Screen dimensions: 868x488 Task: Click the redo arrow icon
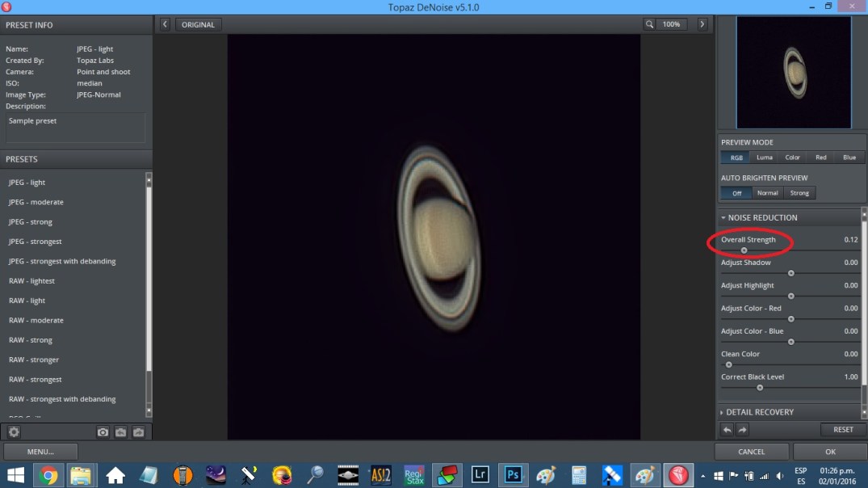(x=743, y=430)
